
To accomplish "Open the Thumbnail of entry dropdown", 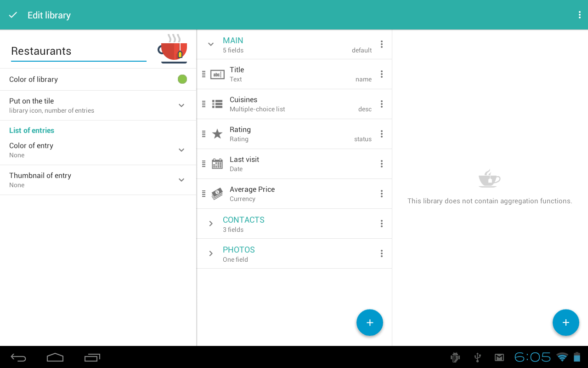I will [181, 180].
